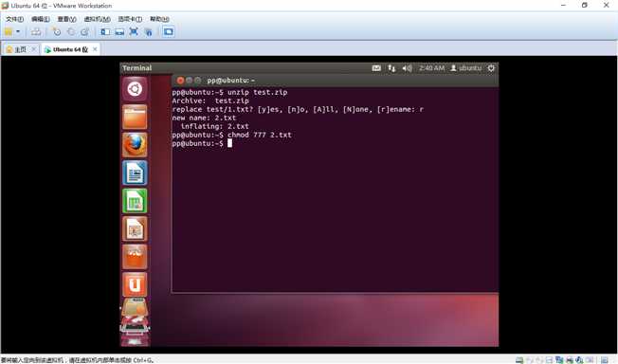Click the 'Archive: test.zip' output line

tap(210, 101)
